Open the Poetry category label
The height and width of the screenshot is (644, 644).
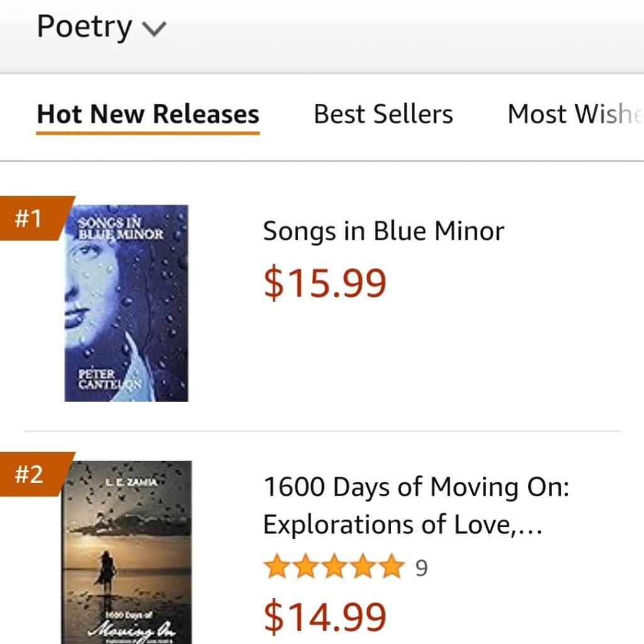coord(84,27)
